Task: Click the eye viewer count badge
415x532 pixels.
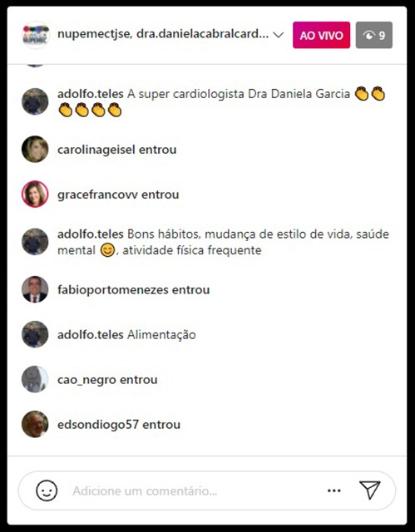Action: pos(374,35)
